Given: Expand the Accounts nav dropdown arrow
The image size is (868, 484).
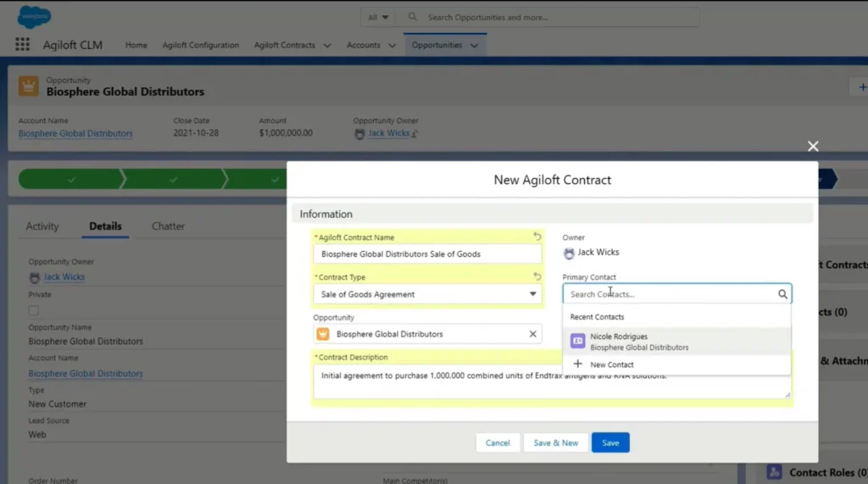Looking at the screenshot, I should coord(392,46).
